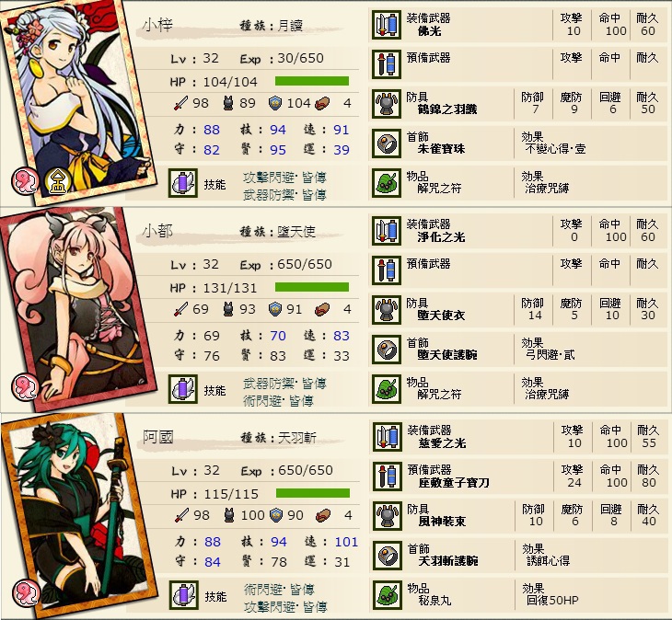Select 小梓's armor icon for 鶴錦之羽織
The height and width of the screenshot is (620, 672).
click(x=386, y=104)
